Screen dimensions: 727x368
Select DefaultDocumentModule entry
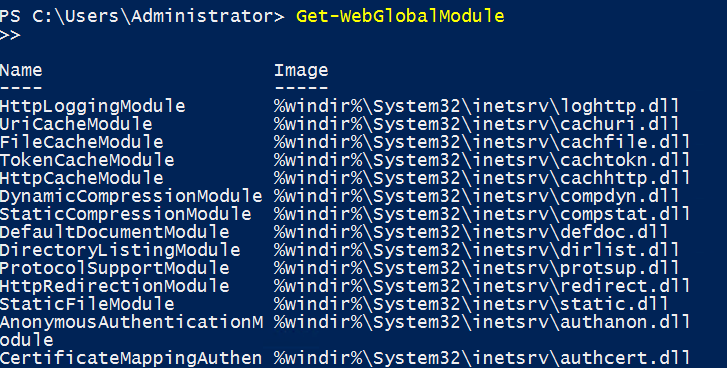point(115,232)
